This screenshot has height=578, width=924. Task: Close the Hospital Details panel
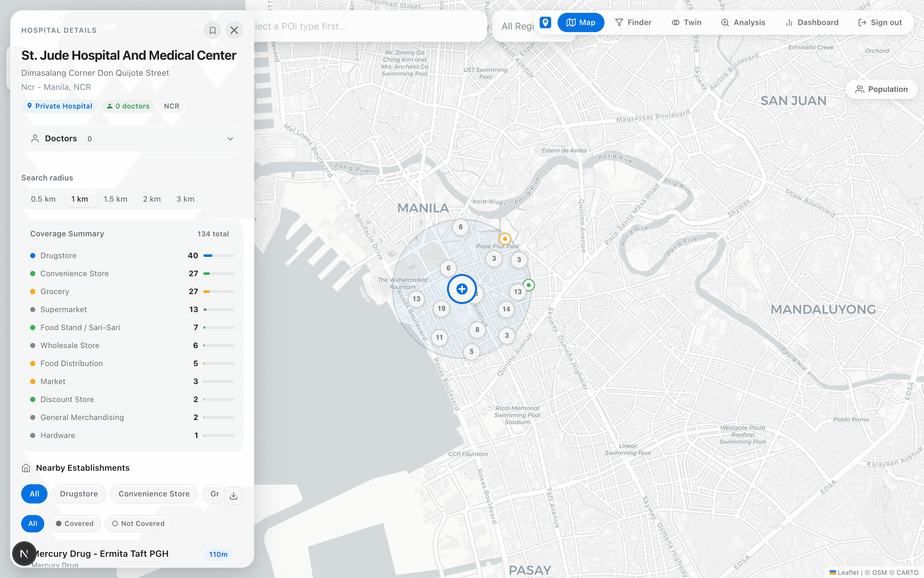pyautogui.click(x=234, y=30)
